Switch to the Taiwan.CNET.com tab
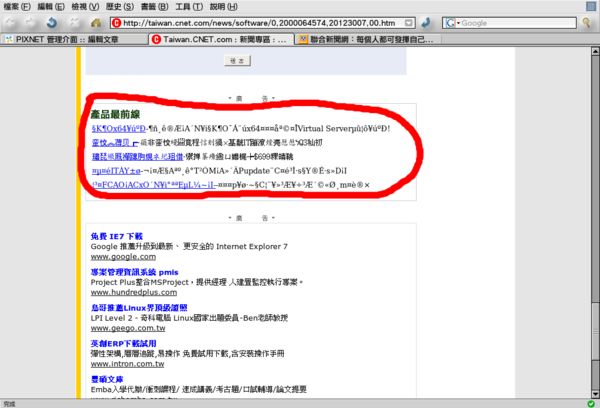 (222, 39)
